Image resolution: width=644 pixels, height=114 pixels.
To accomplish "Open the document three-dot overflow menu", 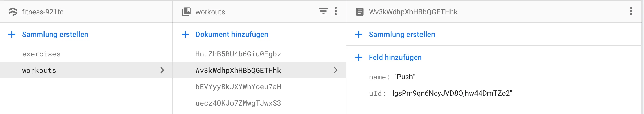I will click(x=631, y=11).
